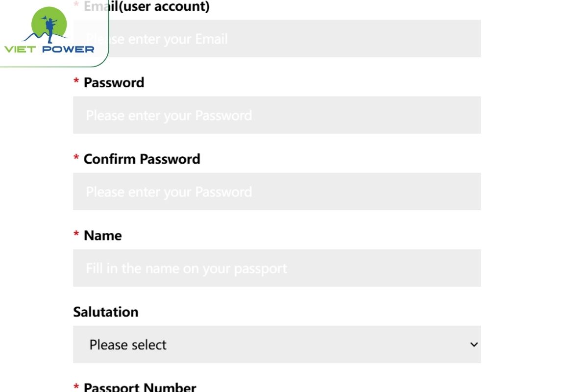588x392 pixels.
Task: Focus the Confirm Password input field
Action: coord(277,192)
